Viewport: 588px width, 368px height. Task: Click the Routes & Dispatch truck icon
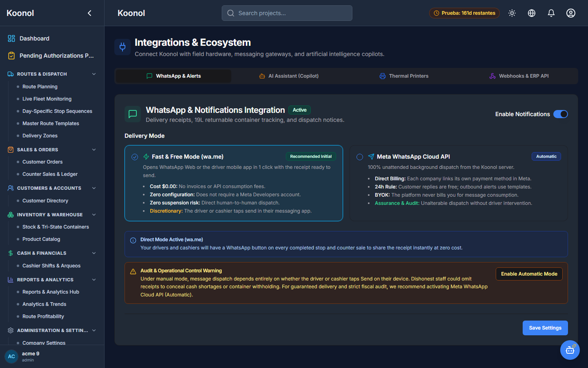(x=11, y=74)
